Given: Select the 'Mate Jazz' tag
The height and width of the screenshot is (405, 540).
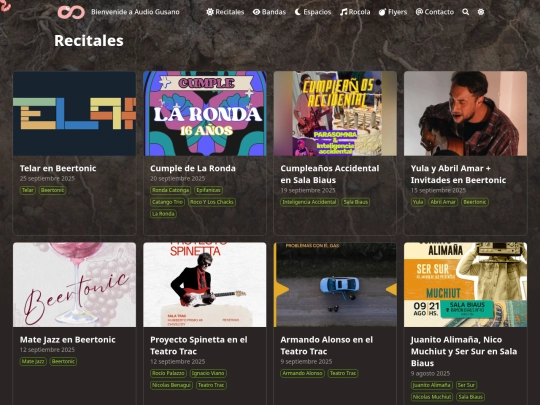Looking at the screenshot, I should pyautogui.click(x=33, y=361).
